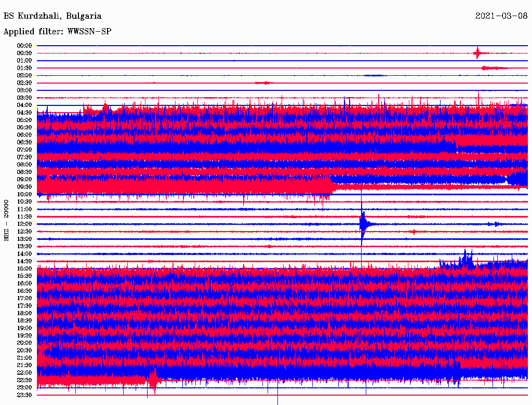Click the small red blip on the 12:30 trace
Screen dimensions: 532x405
(x=413, y=232)
